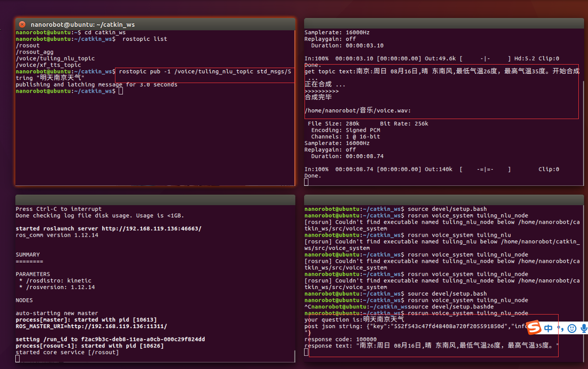Click 'process[master]: started with pid [10613]'
This screenshot has height=369, width=588.
tap(86, 319)
